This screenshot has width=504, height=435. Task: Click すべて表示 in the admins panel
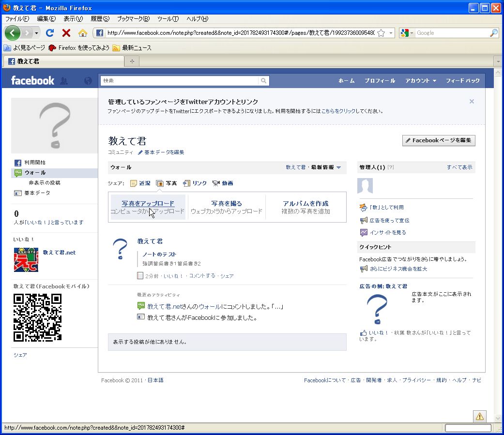click(x=459, y=167)
